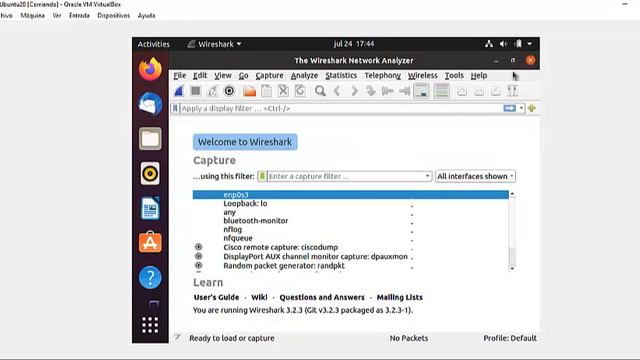This screenshot has height=360, width=640.
Task: Open the Go menu
Action: pos(244,76)
